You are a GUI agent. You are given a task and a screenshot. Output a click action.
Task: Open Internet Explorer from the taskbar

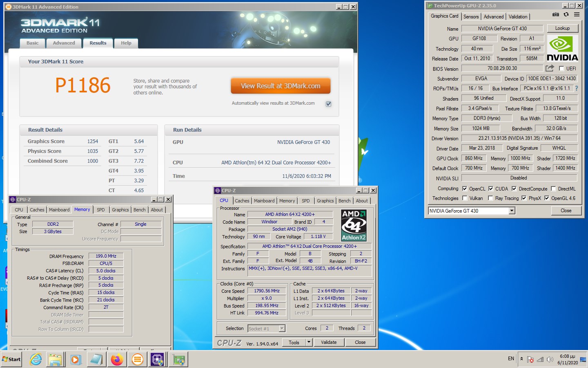[36, 359]
